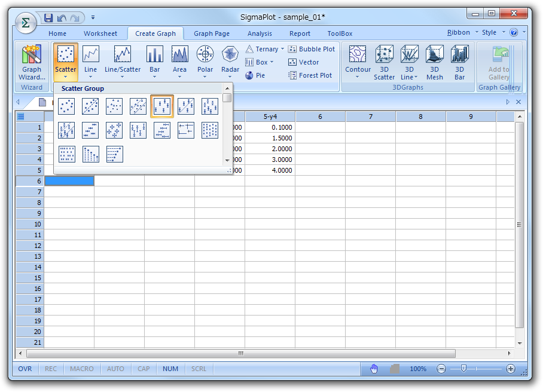
Task: Click the worksheet horizontal scrollbar
Action: point(240,353)
